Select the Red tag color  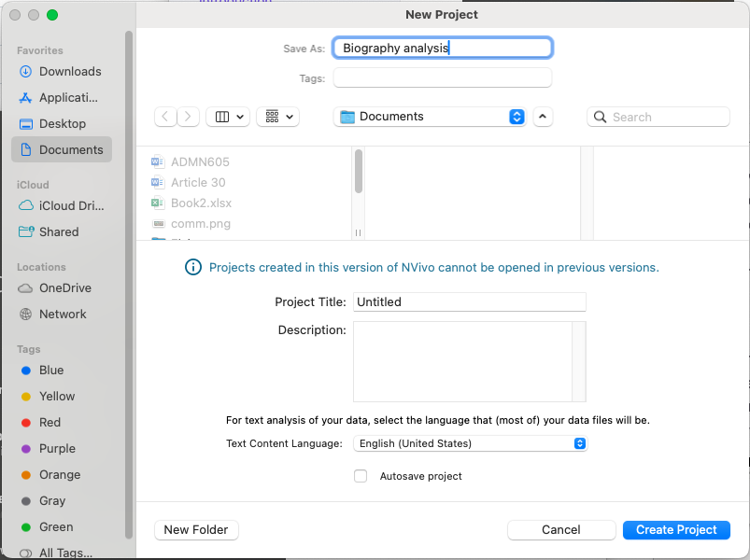click(50, 422)
